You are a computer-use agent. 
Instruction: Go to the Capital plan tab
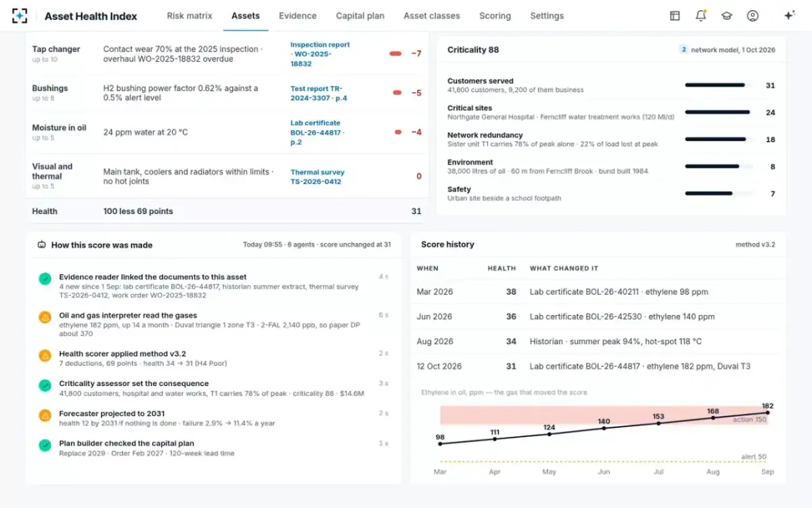(360, 16)
